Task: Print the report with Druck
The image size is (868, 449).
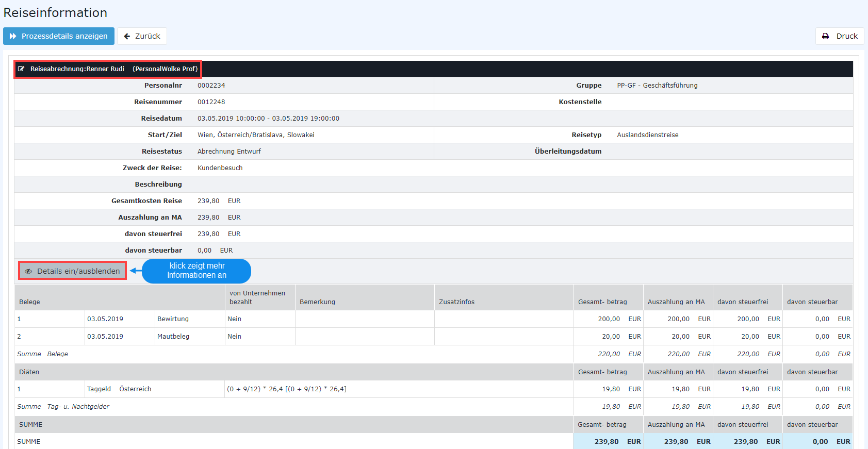Action: coord(840,36)
